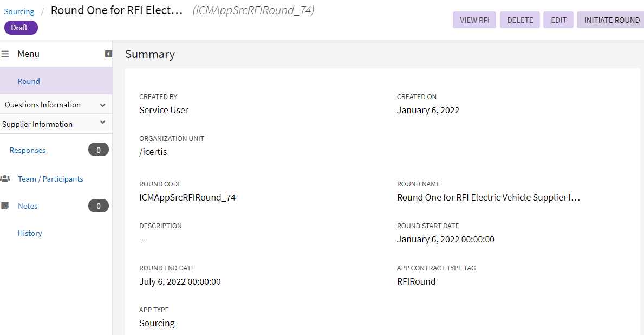Click the hamburger menu icon
Viewport: 644px width, 335px height.
pos(5,54)
